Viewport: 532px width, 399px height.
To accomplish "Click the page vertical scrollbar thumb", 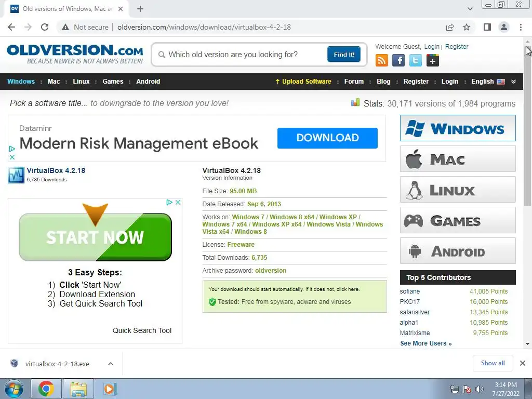I will (x=527, y=126).
